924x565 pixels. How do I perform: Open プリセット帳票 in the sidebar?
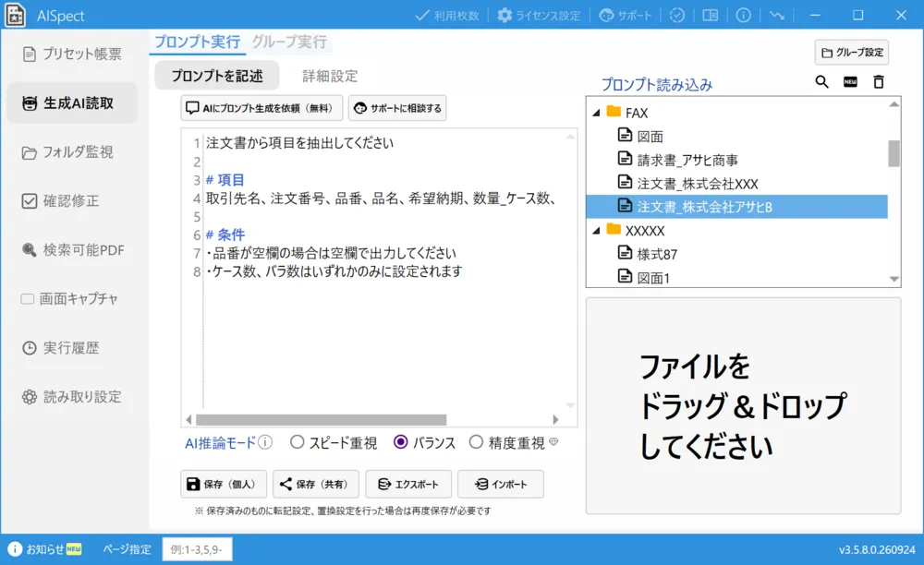click(x=72, y=54)
